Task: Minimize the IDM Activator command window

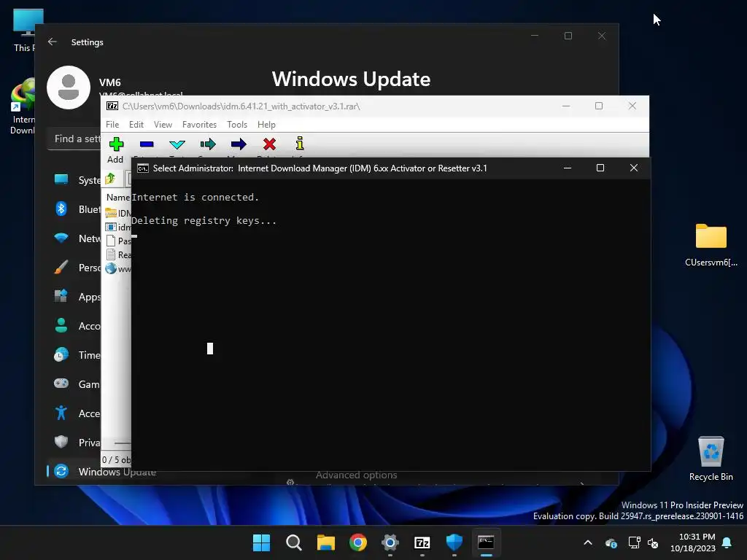Action: (x=568, y=168)
